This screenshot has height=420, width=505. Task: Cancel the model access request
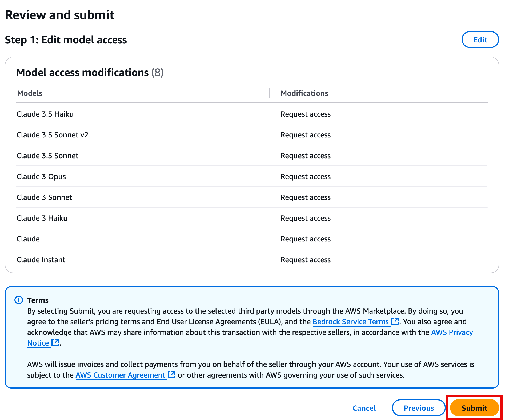[364, 408]
